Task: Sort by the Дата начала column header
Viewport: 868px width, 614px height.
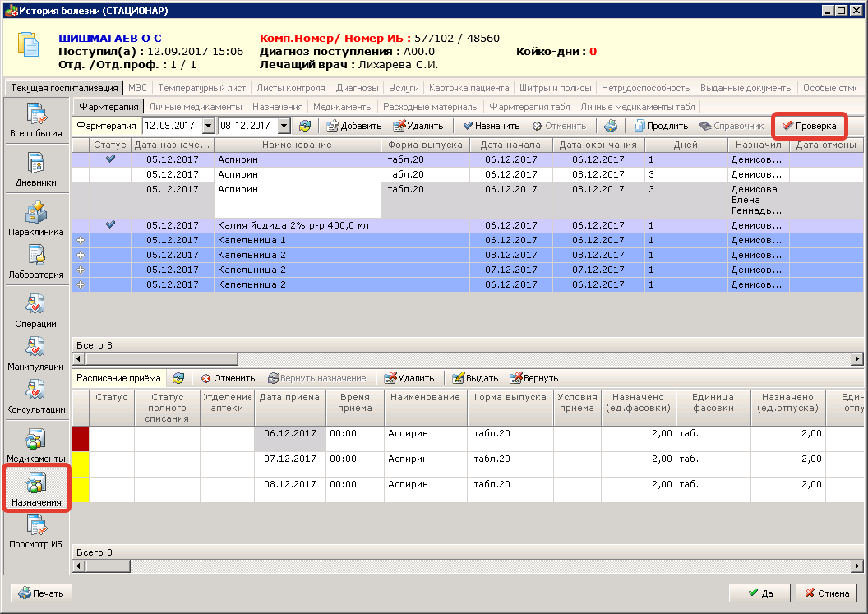Action: coord(510,145)
